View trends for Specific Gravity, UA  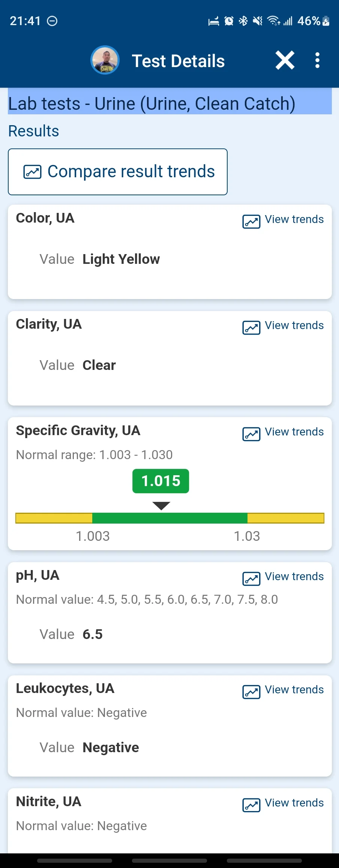(x=283, y=433)
